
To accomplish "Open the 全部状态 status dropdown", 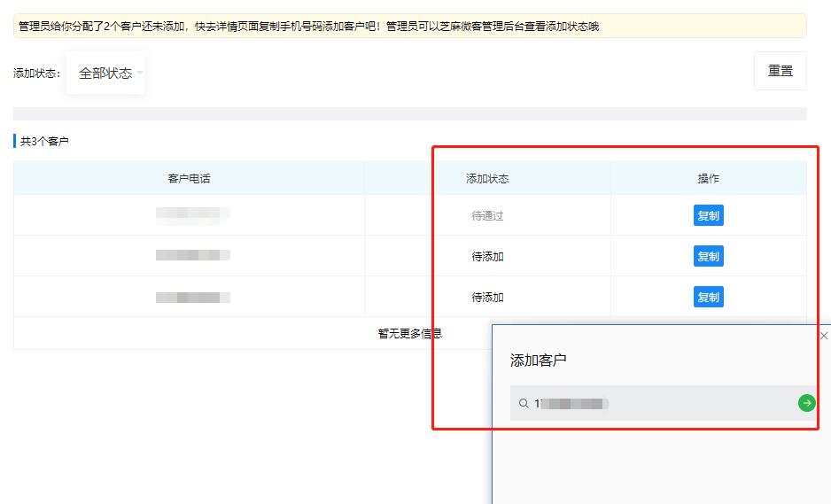I will tap(105, 74).
